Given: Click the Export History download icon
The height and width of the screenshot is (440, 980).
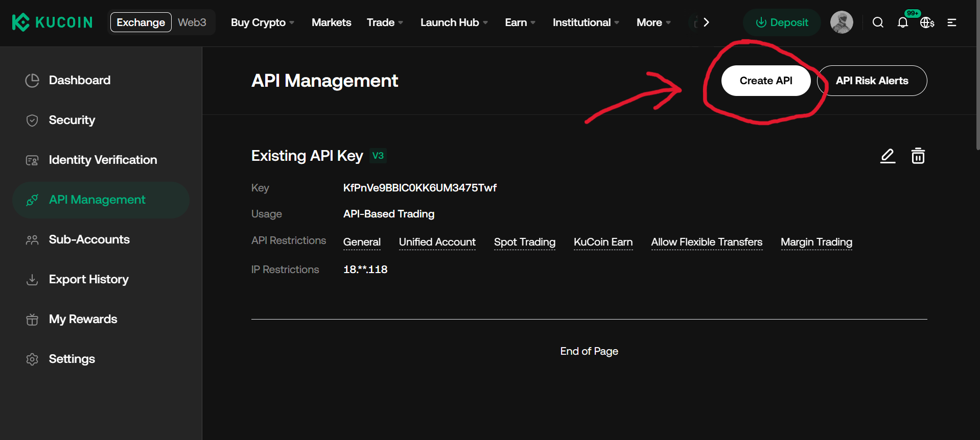Looking at the screenshot, I should (32, 280).
